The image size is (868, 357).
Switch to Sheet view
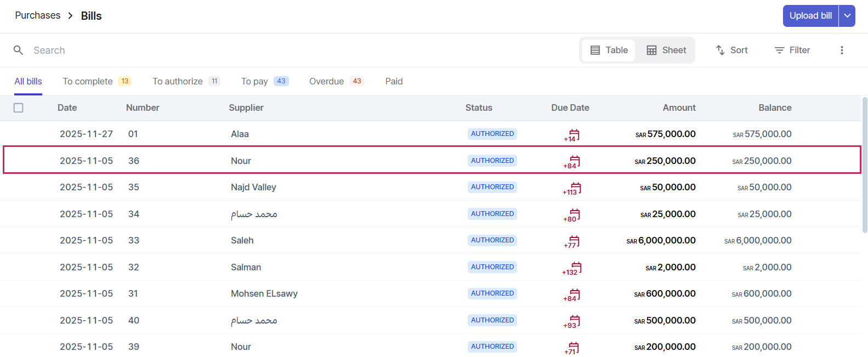[x=666, y=50]
